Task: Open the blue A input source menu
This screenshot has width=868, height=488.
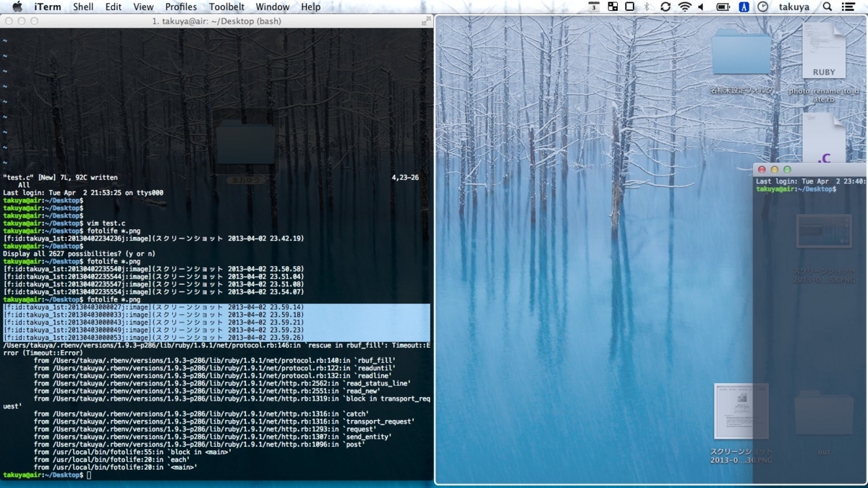Action: pyautogui.click(x=744, y=7)
